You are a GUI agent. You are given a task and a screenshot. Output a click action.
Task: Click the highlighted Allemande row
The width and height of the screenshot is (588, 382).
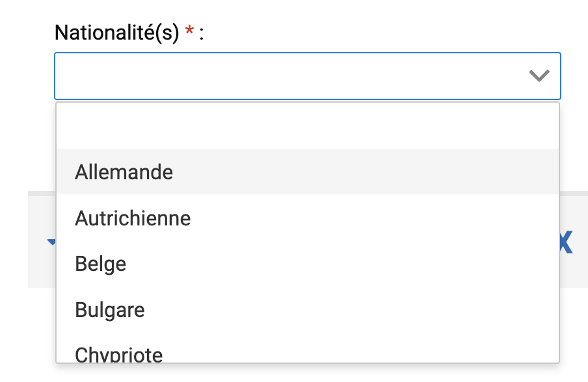pos(307,172)
